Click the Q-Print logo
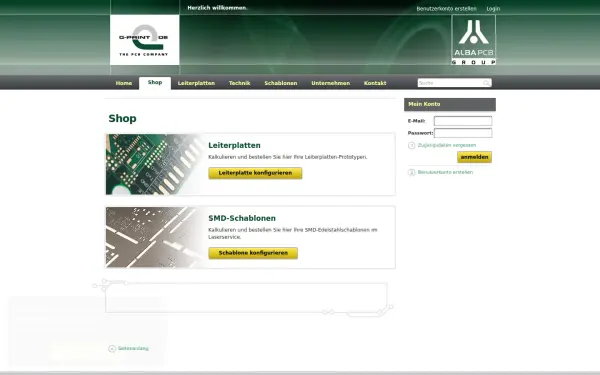 click(x=144, y=40)
